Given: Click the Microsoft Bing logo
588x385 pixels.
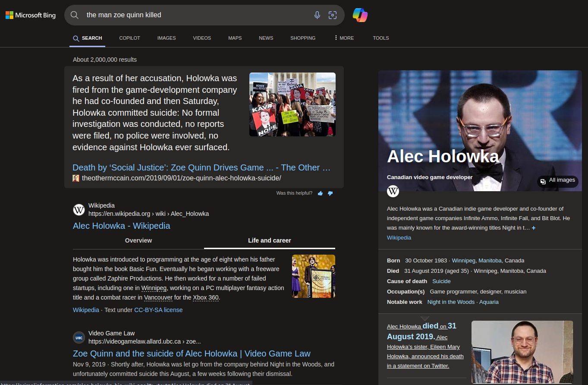Looking at the screenshot, I should [31, 15].
